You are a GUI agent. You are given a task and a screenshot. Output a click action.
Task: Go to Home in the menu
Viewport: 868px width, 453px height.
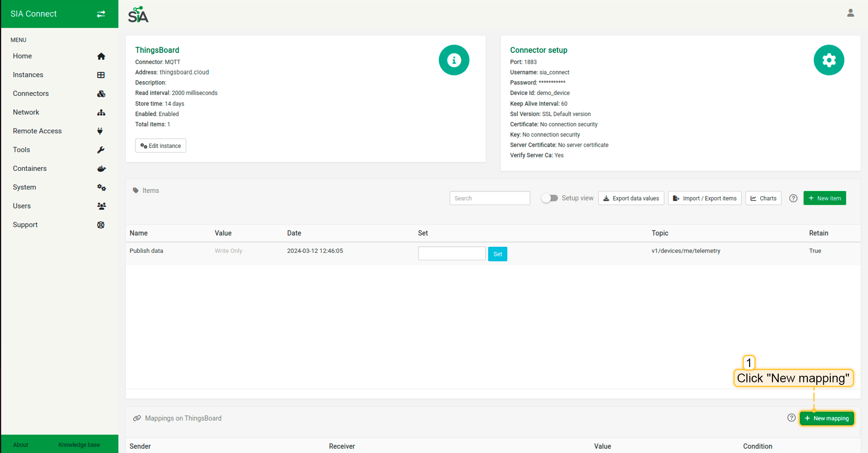(x=23, y=56)
